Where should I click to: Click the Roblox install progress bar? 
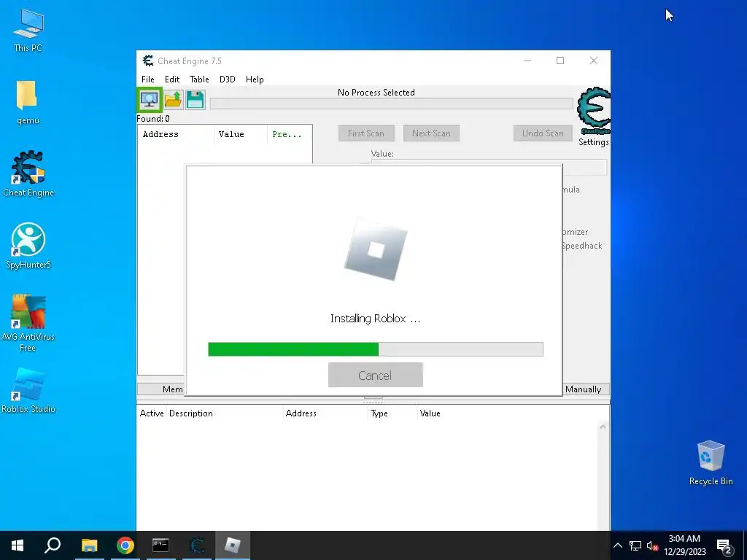pyautogui.click(x=376, y=349)
